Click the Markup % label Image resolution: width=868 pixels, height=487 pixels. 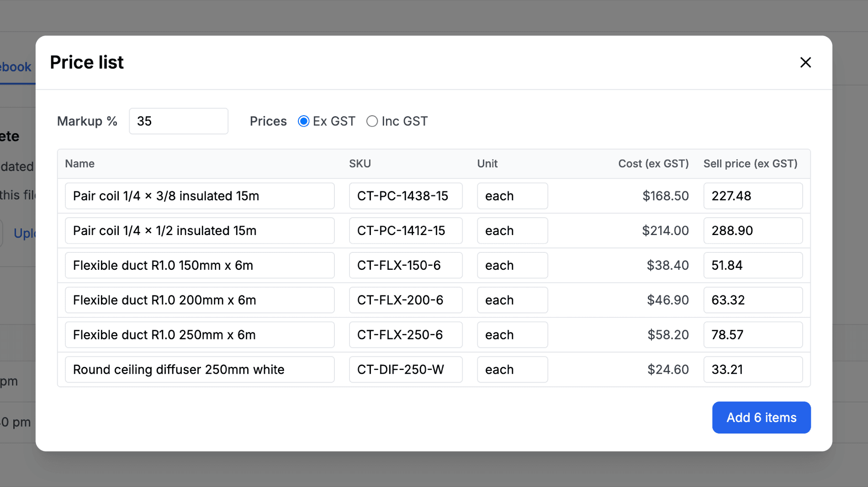[87, 121]
